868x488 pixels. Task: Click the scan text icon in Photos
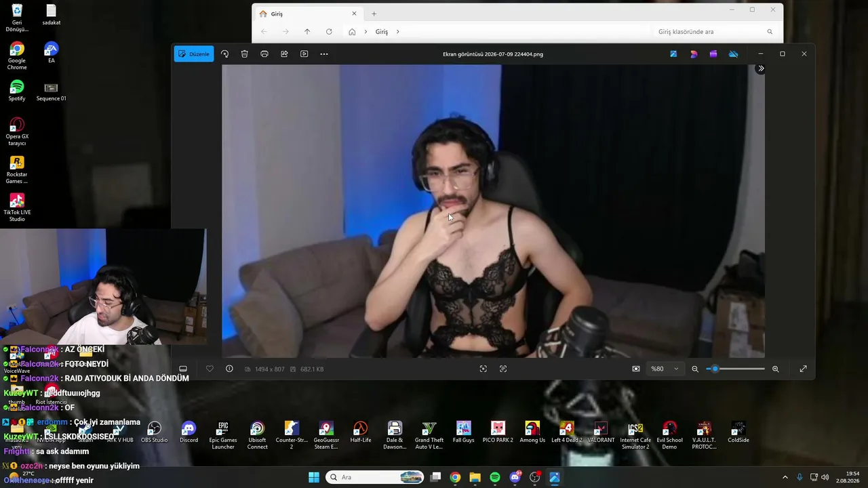click(x=503, y=369)
